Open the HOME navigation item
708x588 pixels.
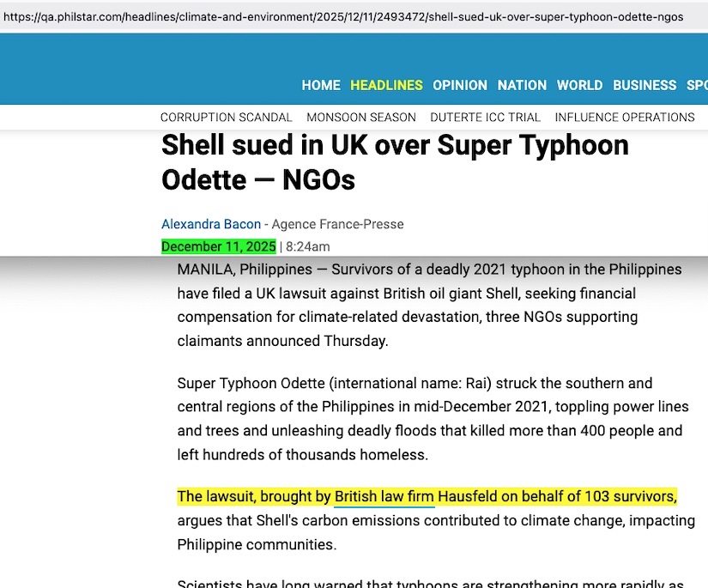coord(321,85)
